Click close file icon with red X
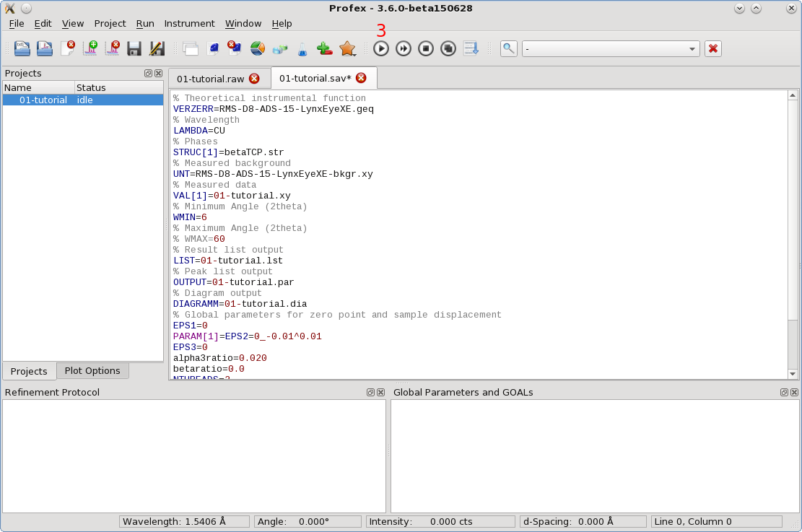The image size is (802, 532). click(x=68, y=48)
